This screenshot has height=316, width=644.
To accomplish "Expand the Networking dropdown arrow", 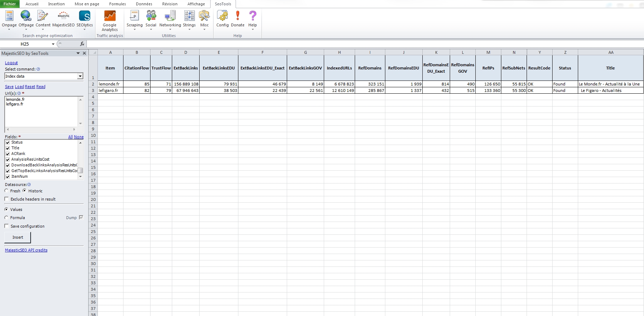I will point(170,30).
